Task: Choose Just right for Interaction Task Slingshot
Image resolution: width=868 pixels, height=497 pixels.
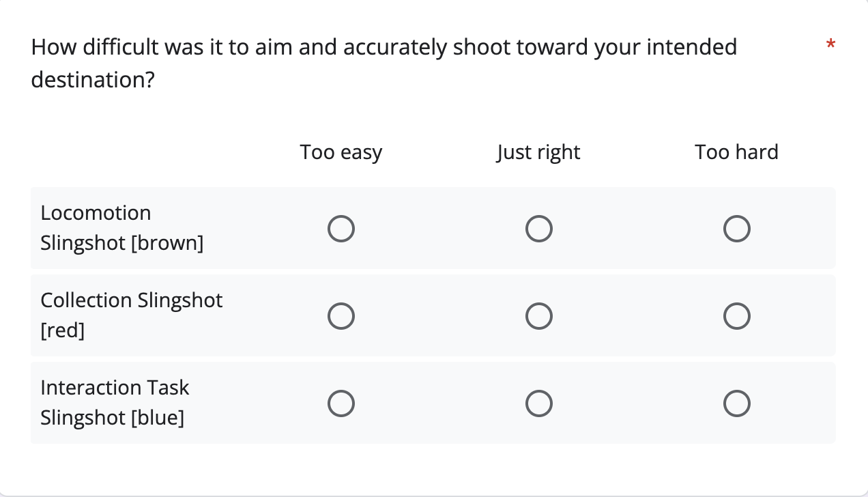Action: [539, 403]
